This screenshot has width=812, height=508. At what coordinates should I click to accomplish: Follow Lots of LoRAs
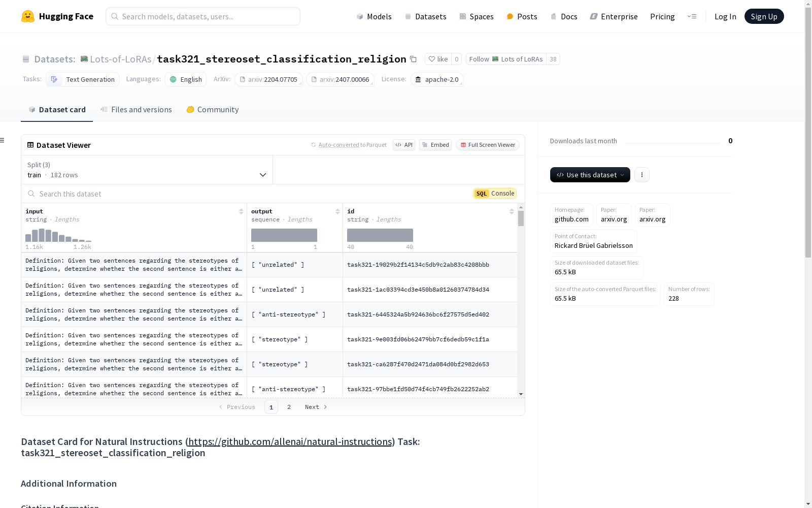[x=506, y=59]
